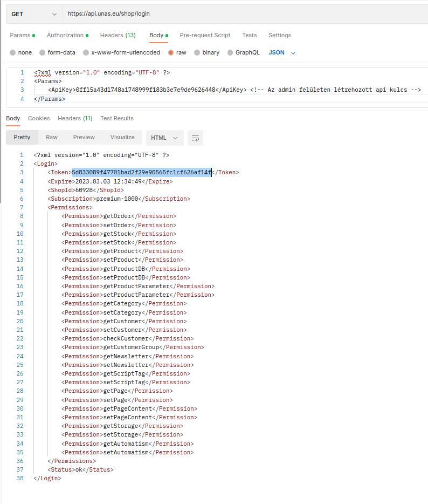Click the setOrder permission line
Image resolution: width=428 pixels, height=504 pixels.
point(119,226)
